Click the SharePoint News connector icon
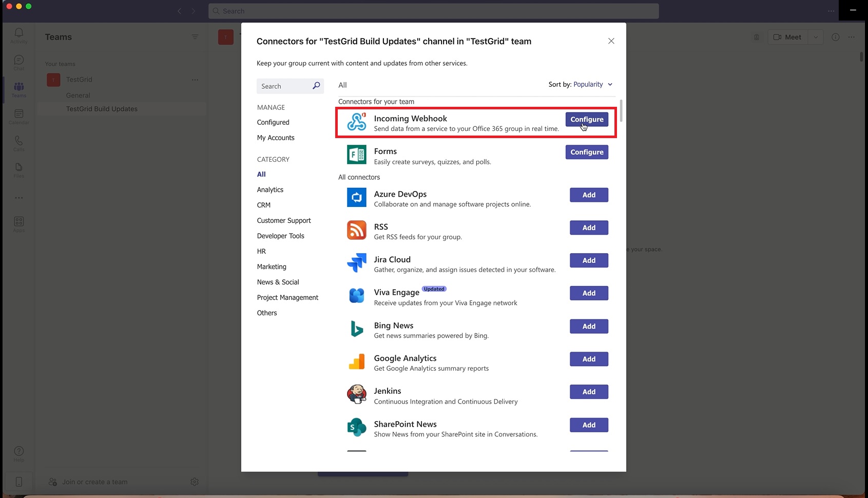The width and height of the screenshot is (868, 498). (356, 427)
